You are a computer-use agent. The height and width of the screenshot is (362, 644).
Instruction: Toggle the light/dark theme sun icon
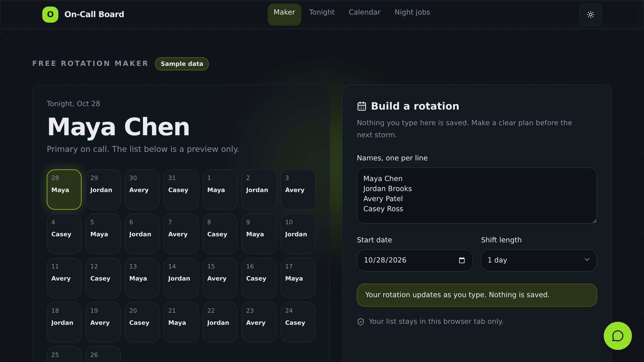tap(590, 15)
